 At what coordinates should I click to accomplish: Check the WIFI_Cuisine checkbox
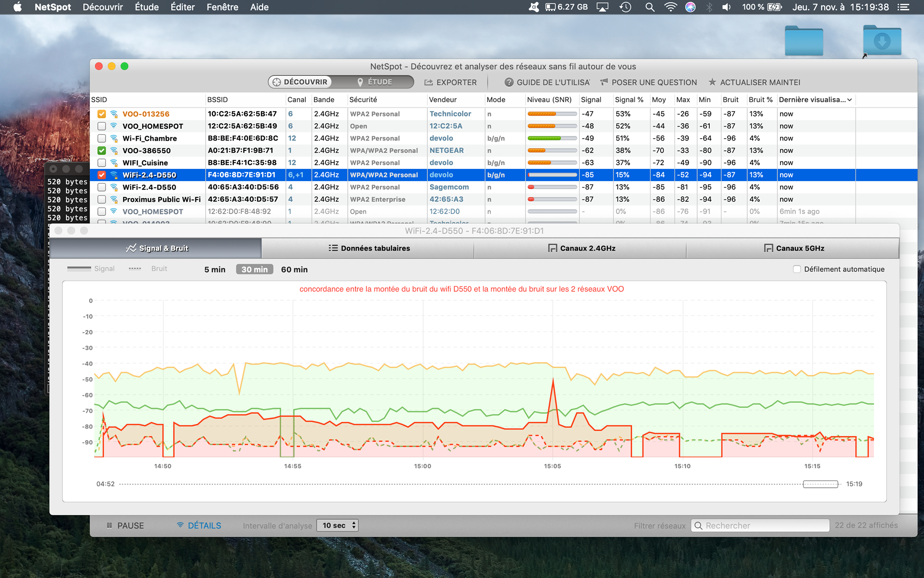tap(102, 163)
